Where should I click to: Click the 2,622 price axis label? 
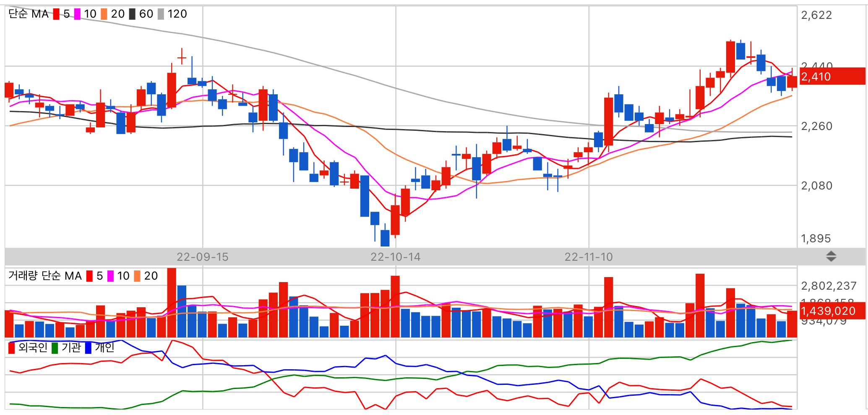click(x=816, y=15)
